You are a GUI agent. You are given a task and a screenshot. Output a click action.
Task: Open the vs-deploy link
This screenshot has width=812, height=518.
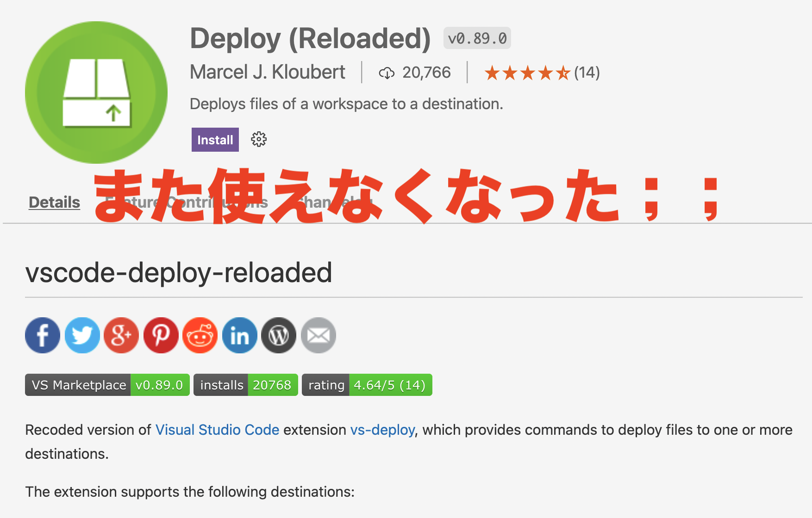tap(382, 430)
